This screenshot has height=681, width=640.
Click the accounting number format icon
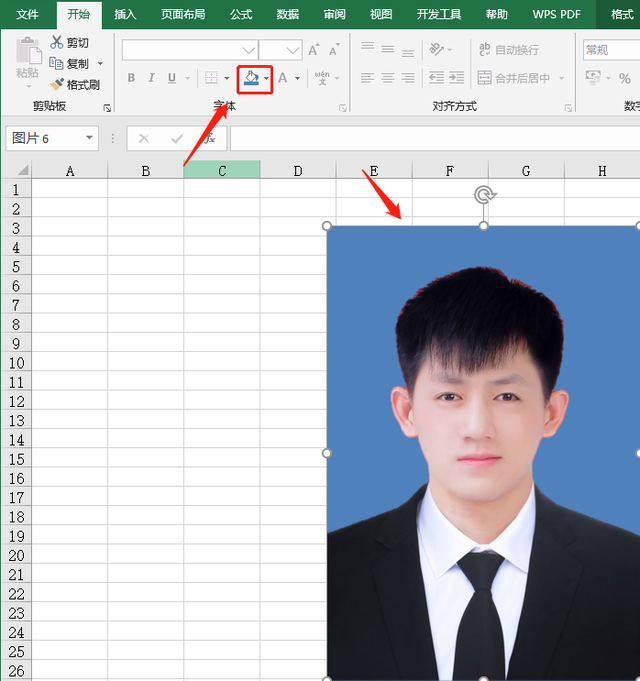(x=594, y=78)
